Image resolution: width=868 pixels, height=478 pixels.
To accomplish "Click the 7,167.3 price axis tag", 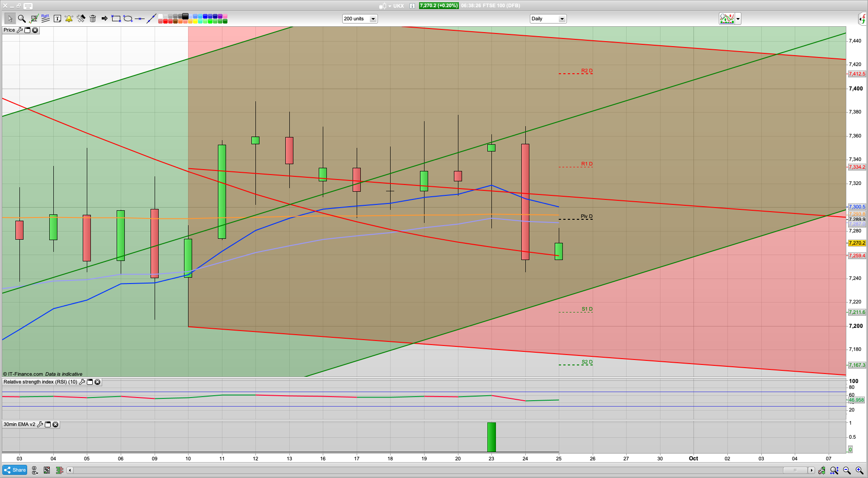I will [857, 365].
